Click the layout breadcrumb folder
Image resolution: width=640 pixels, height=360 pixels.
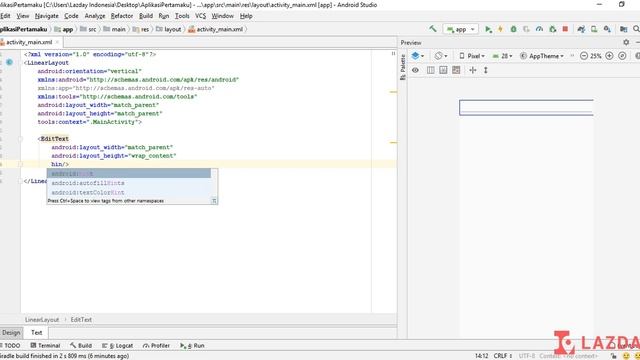pos(168,29)
